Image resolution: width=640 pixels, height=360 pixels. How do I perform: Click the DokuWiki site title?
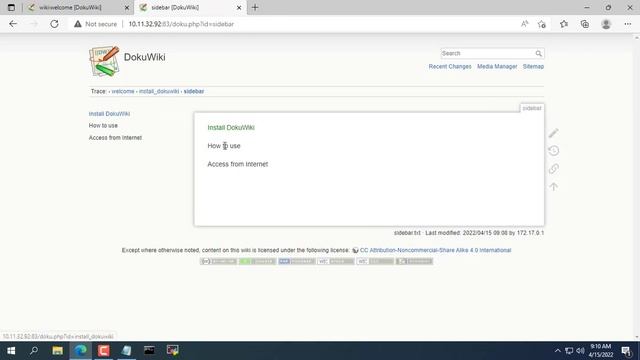click(x=144, y=57)
